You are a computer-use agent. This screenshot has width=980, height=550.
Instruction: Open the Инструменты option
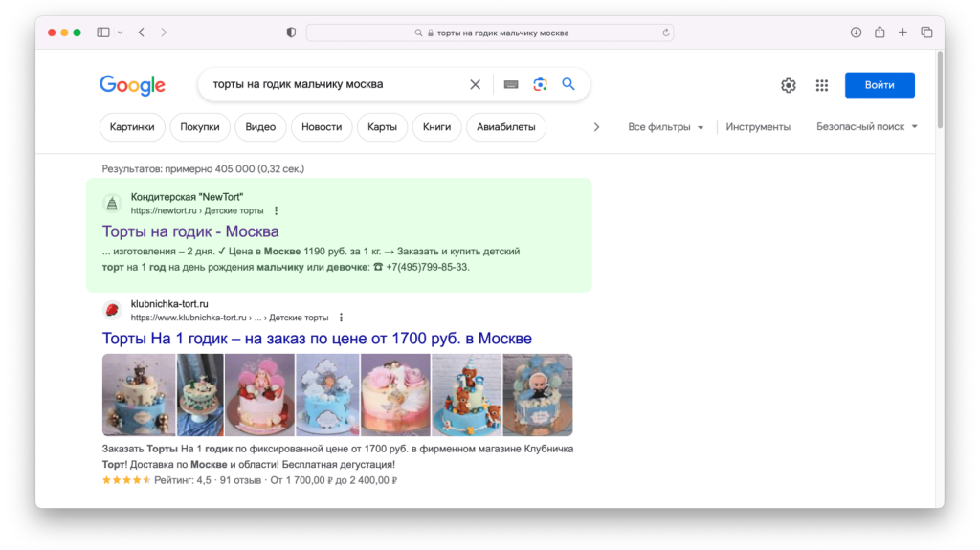(x=758, y=127)
